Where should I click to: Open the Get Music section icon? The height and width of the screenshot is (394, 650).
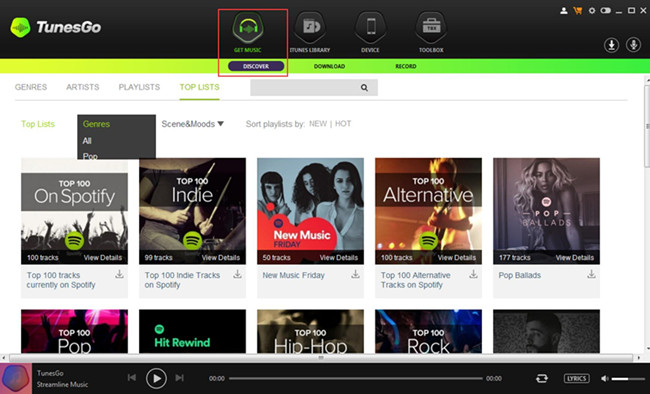(x=248, y=28)
